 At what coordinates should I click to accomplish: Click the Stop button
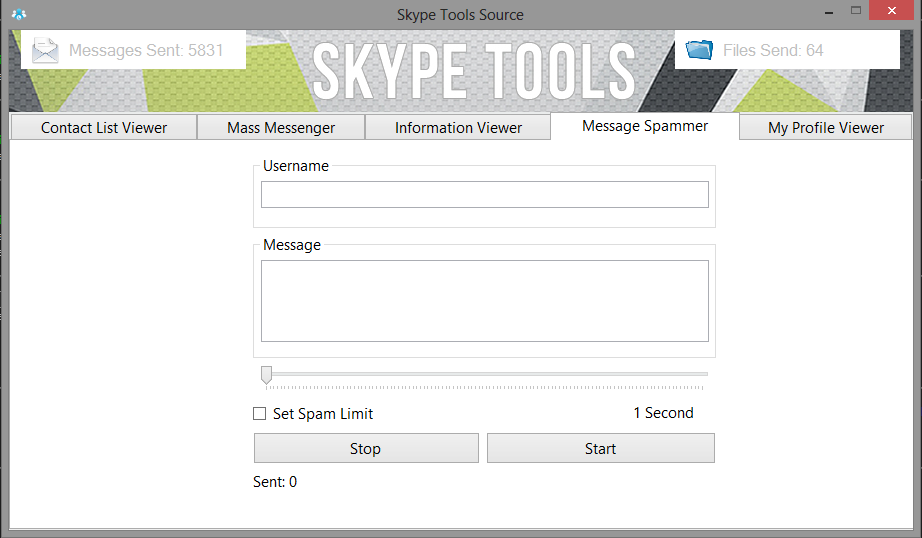coord(366,448)
